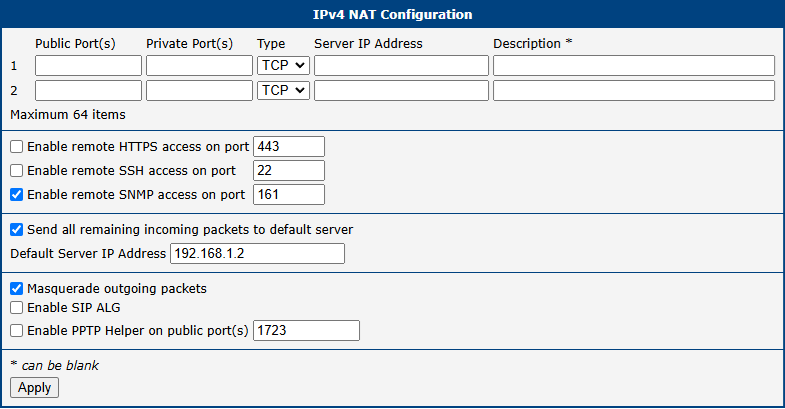Open the Type dropdown in row 2

(x=283, y=91)
